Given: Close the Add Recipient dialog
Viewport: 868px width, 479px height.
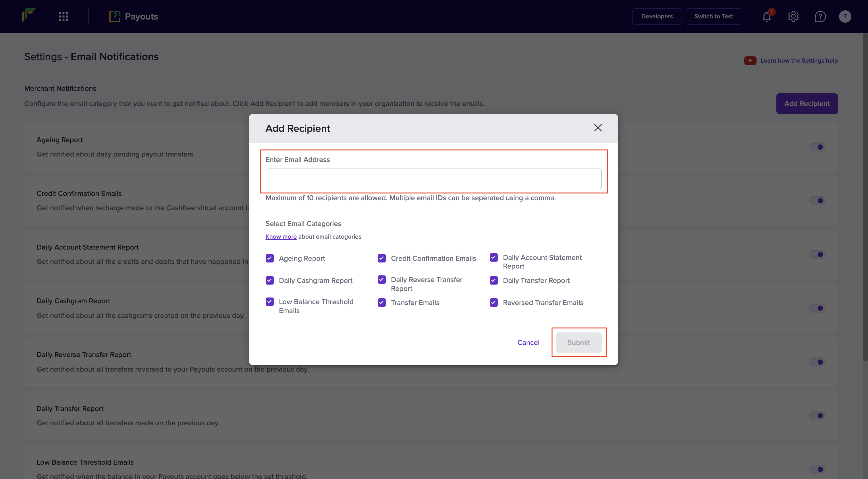Looking at the screenshot, I should coord(598,128).
